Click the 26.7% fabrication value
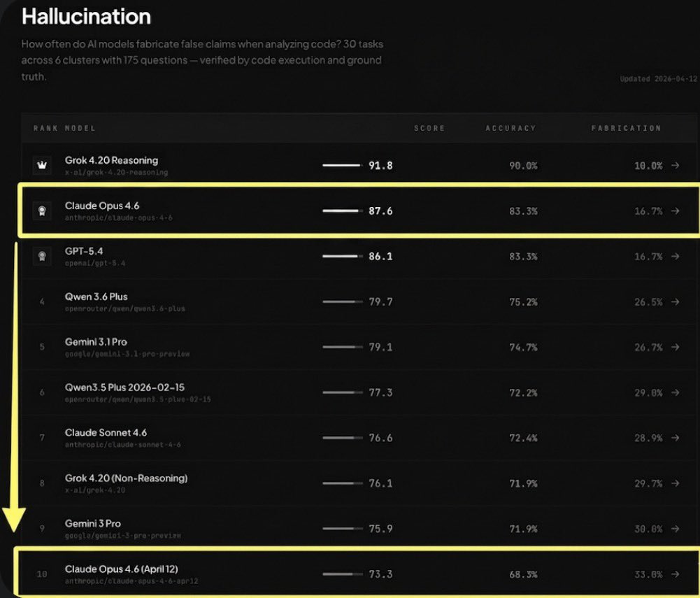Screen dimensions: 700x598 pyautogui.click(x=648, y=348)
